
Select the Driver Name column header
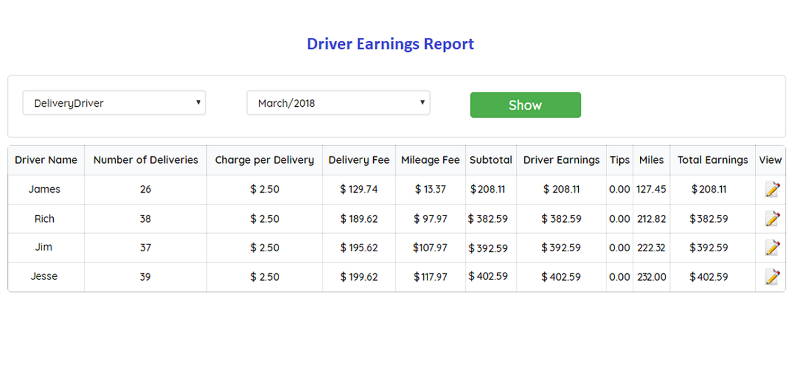click(x=46, y=160)
